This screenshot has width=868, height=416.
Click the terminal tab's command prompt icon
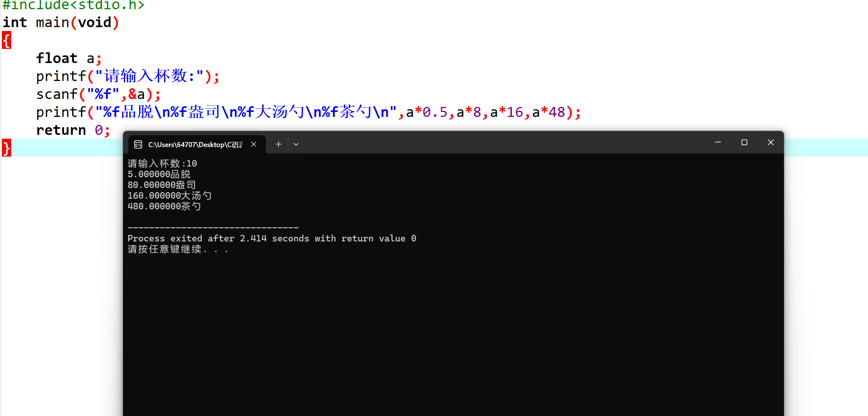[x=138, y=144]
